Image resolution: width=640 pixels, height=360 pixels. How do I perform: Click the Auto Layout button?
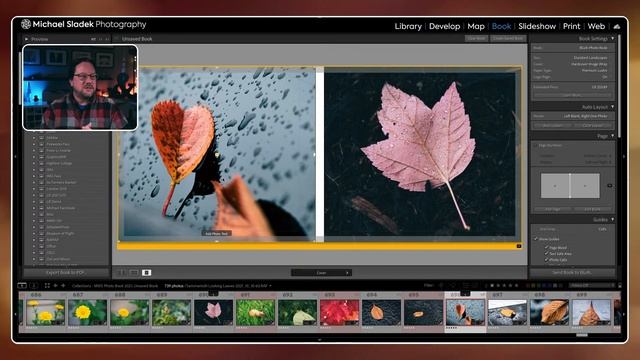552,125
